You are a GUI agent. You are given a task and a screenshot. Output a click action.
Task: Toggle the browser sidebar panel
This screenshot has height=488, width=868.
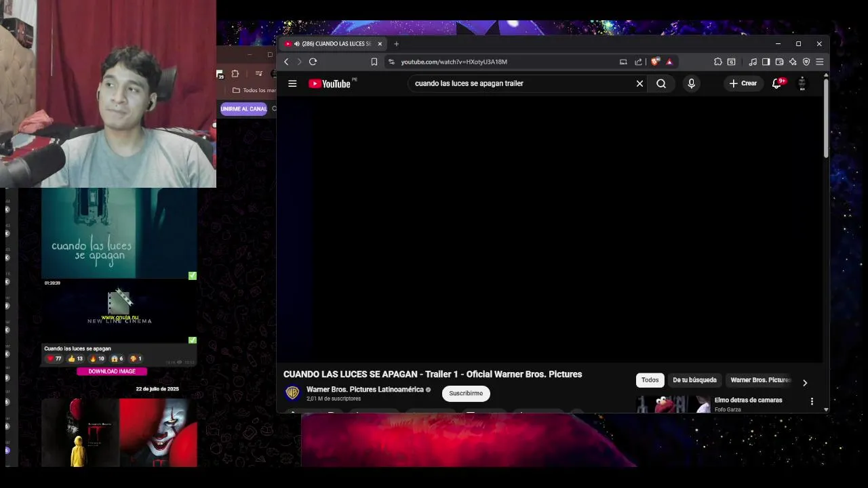tap(766, 62)
